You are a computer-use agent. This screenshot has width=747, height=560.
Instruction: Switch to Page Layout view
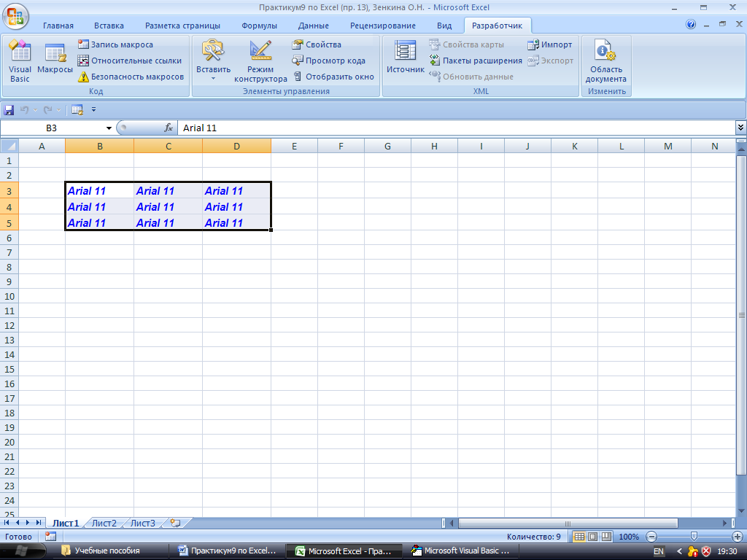pyautogui.click(x=592, y=537)
